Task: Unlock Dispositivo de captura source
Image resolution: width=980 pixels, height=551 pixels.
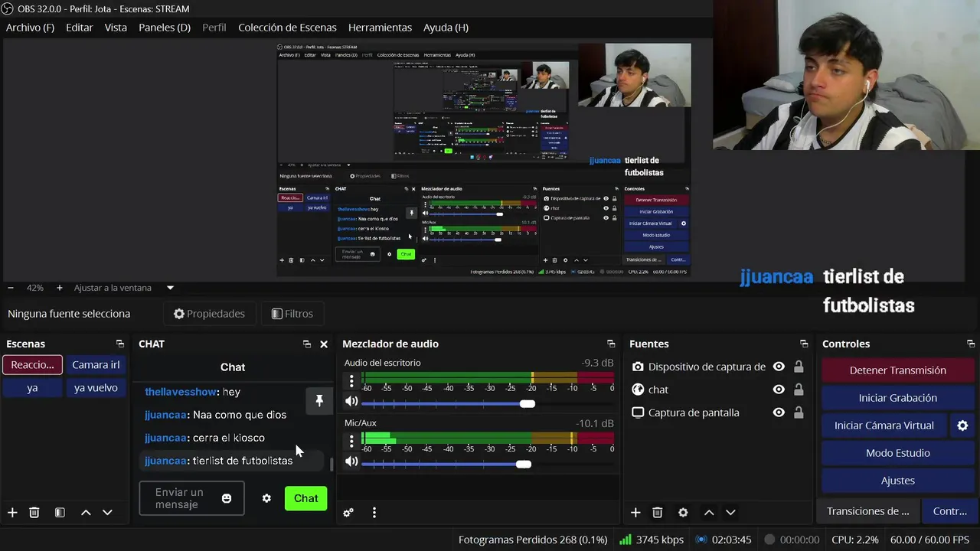Action: point(799,367)
